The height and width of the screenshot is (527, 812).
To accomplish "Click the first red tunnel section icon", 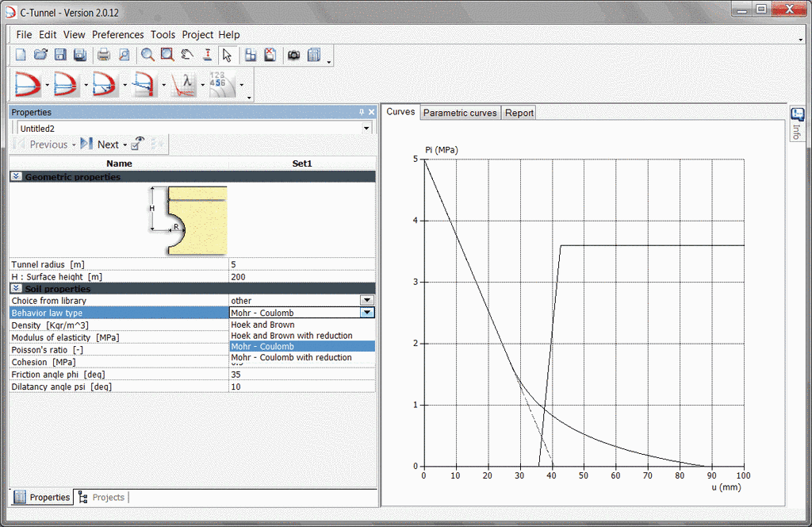I will [28, 84].
